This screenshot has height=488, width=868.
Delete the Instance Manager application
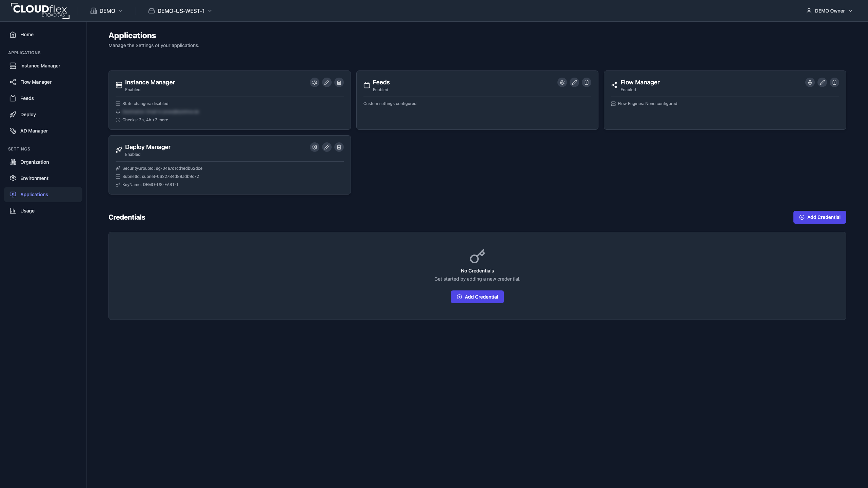pos(339,82)
